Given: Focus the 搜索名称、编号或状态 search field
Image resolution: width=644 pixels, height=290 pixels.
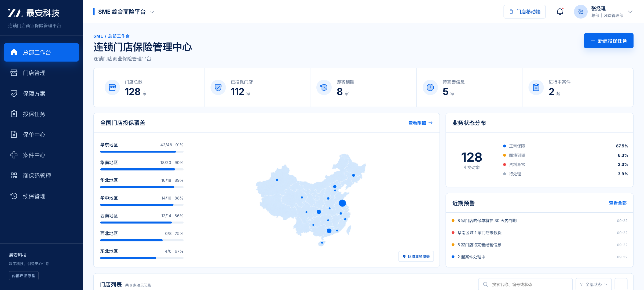Looking at the screenshot, I should pyautogui.click(x=525, y=284).
